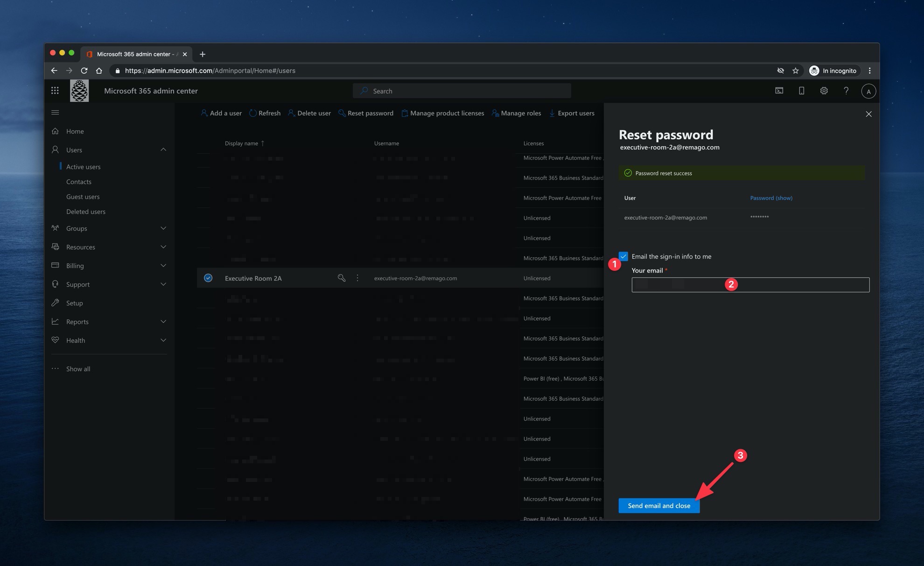Open Deleted users in sidebar
Image resolution: width=924 pixels, height=566 pixels.
point(85,212)
